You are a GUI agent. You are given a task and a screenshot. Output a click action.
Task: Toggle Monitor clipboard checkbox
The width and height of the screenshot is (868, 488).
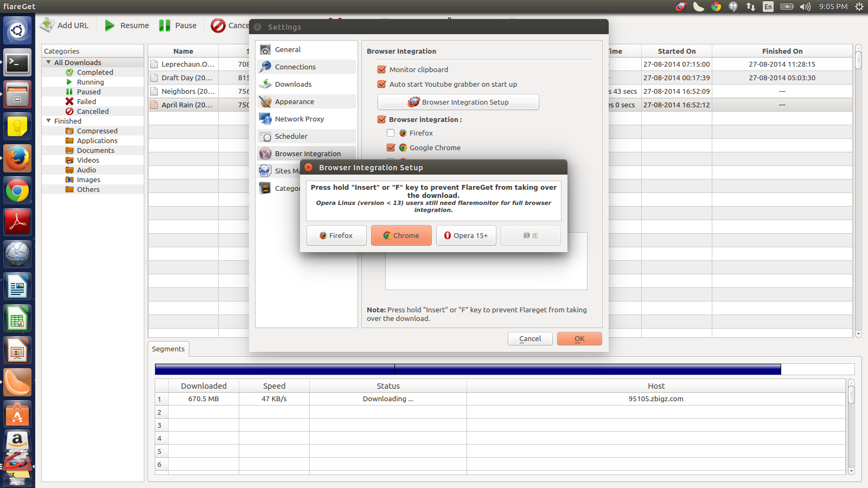(x=382, y=69)
